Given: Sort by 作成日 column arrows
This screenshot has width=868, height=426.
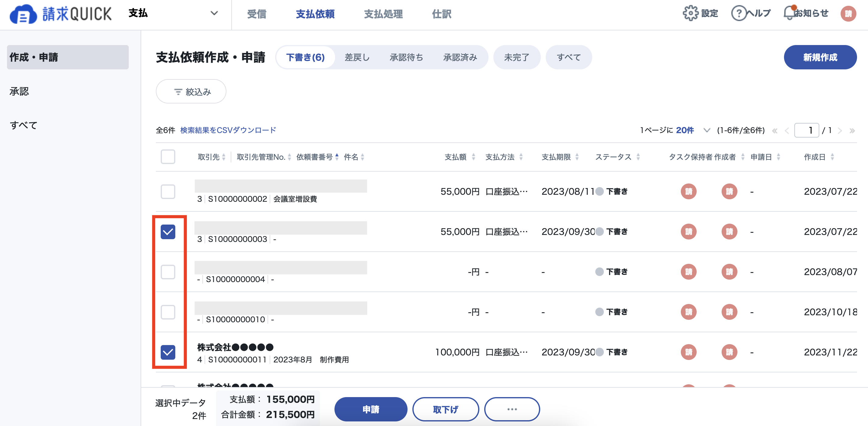Looking at the screenshot, I should [x=832, y=157].
